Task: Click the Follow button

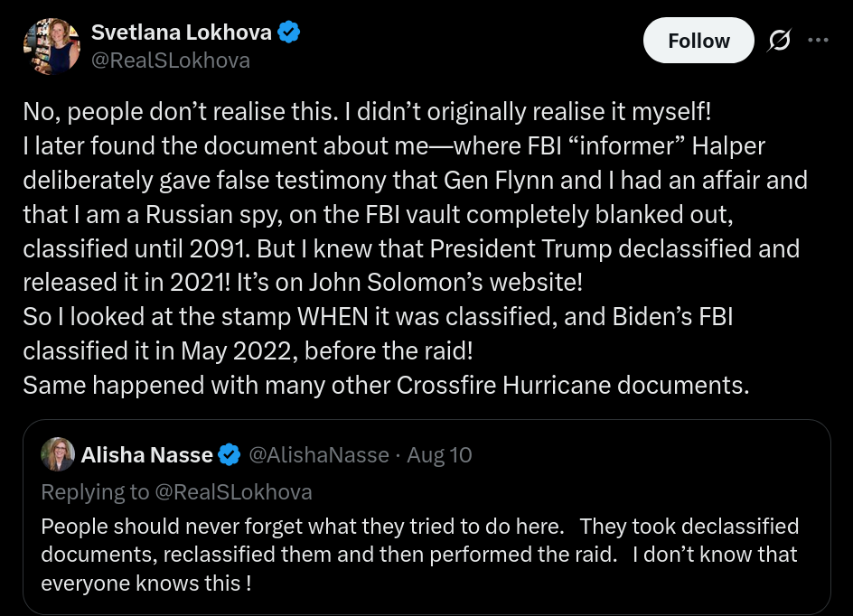Action: tap(698, 41)
